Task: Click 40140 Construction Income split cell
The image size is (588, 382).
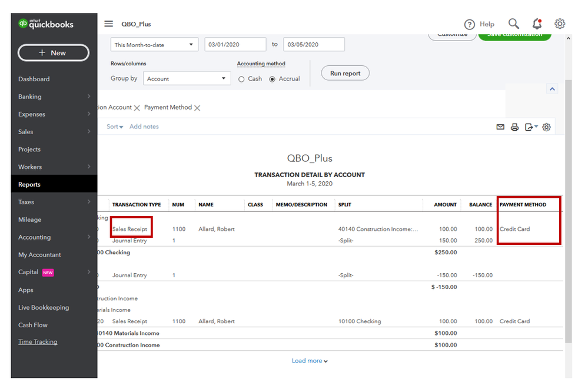Action: point(378,229)
